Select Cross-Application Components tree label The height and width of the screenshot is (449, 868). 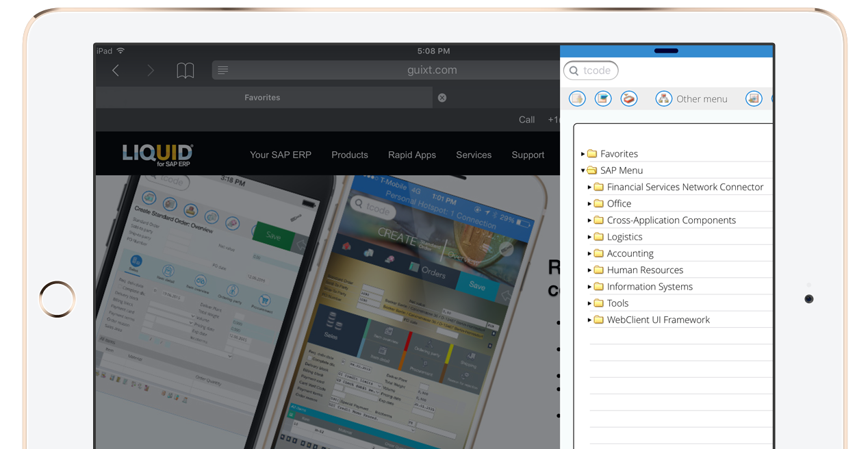pyautogui.click(x=672, y=220)
